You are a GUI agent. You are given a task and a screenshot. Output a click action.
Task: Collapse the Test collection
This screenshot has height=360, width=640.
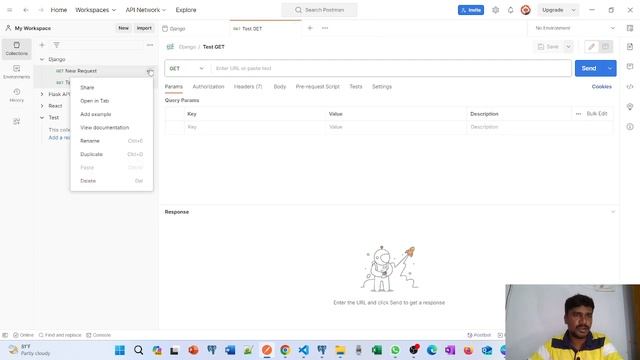click(42, 118)
